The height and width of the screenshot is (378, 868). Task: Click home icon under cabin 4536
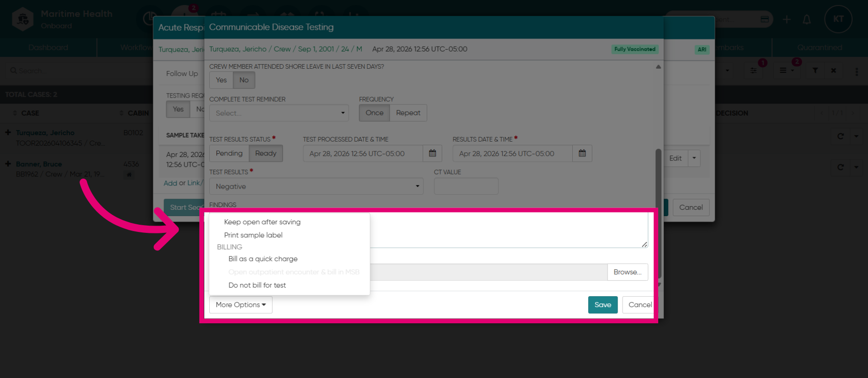click(x=129, y=175)
